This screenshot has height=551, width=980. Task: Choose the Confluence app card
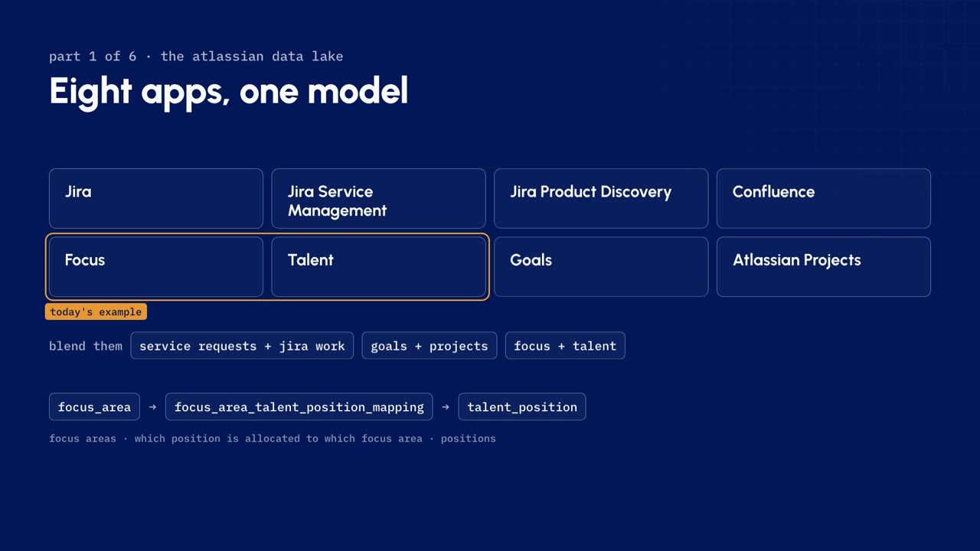point(824,198)
